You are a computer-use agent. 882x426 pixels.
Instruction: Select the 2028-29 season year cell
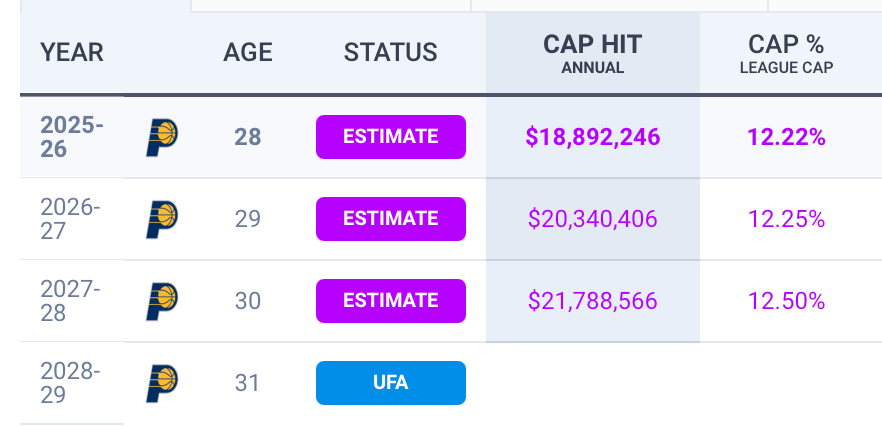pyautogui.click(x=71, y=383)
